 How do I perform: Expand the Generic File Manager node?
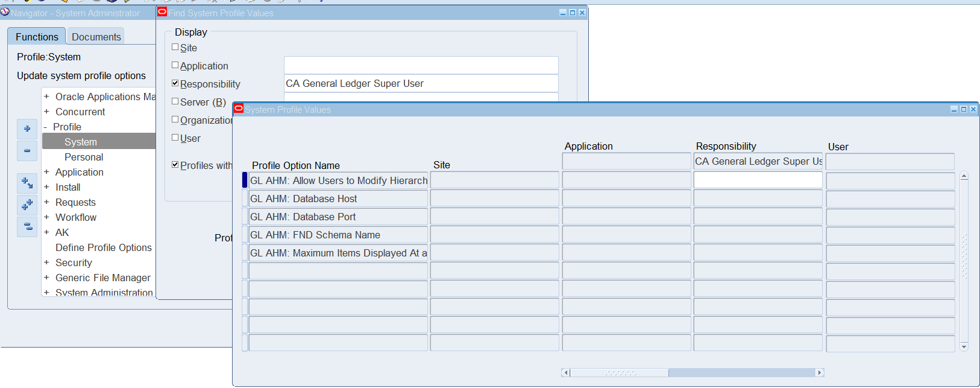tap(46, 278)
